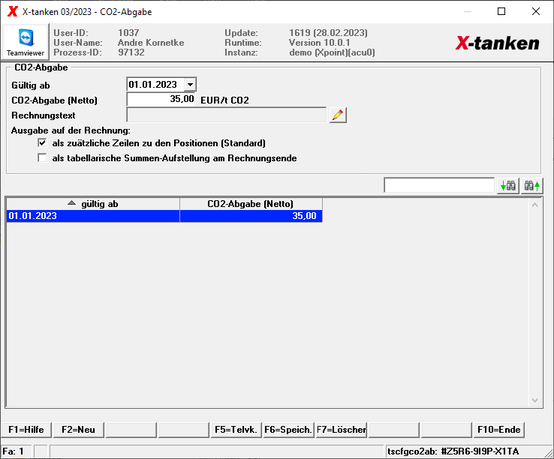Delete the entry with F7=Löschen
Viewport: 554px width, 459px height.
point(341,430)
